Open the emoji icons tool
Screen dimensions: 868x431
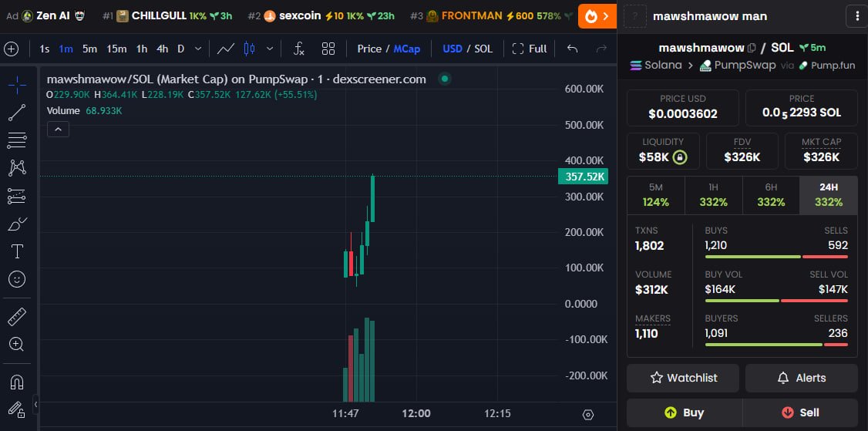(x=17, y=279)
